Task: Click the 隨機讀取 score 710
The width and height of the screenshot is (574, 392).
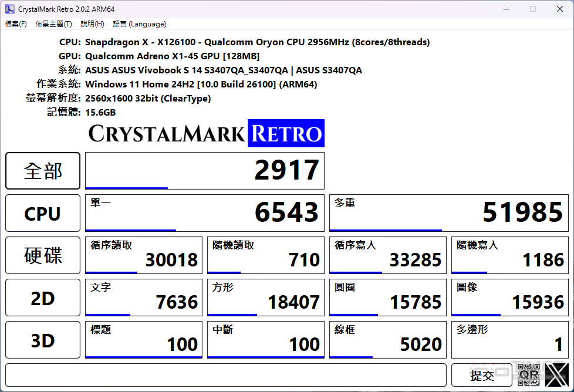Action: [x=266, y=255]
